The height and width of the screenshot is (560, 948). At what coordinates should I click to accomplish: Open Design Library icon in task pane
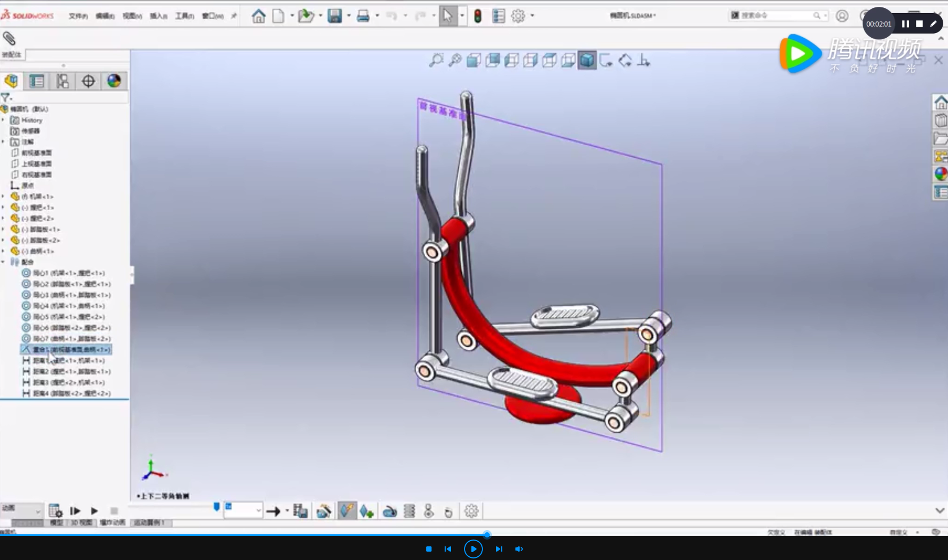[x=941, y=121]
